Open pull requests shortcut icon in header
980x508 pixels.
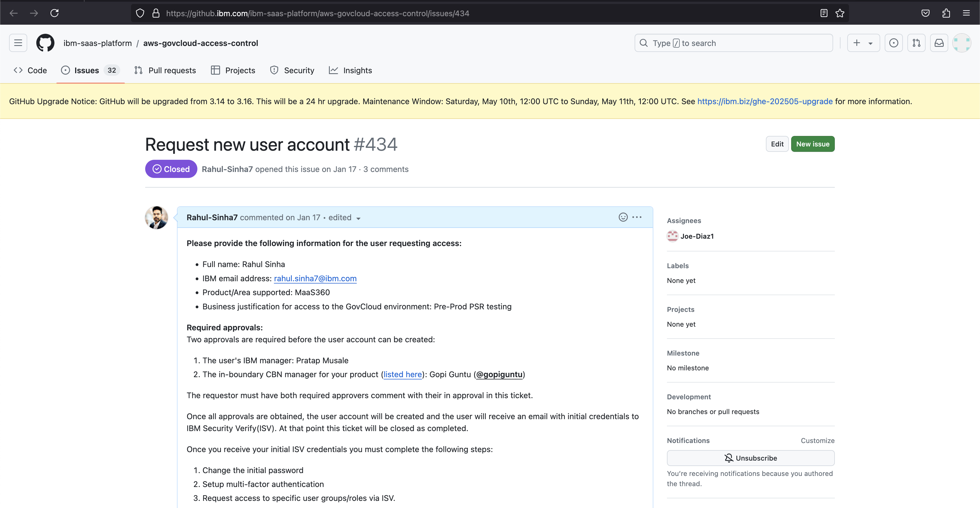(x=916, y=43)
